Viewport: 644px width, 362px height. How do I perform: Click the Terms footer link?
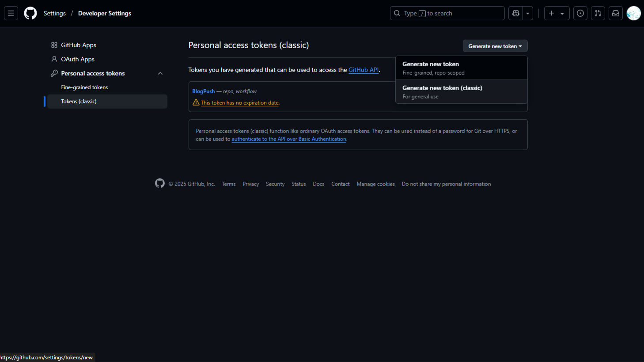(x=229, y=184)
